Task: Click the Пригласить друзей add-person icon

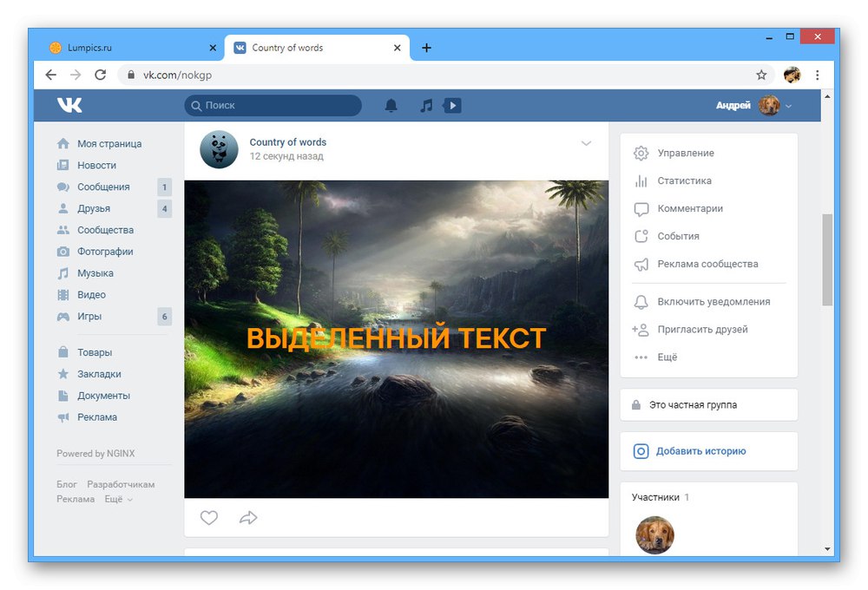Action: tap(641, 330)
